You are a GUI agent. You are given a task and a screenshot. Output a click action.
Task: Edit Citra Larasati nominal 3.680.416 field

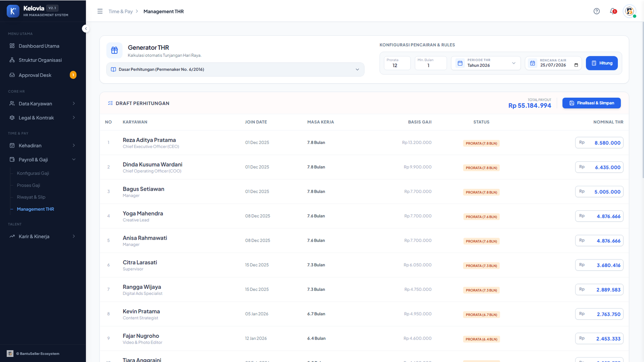(x=599, y=265)
